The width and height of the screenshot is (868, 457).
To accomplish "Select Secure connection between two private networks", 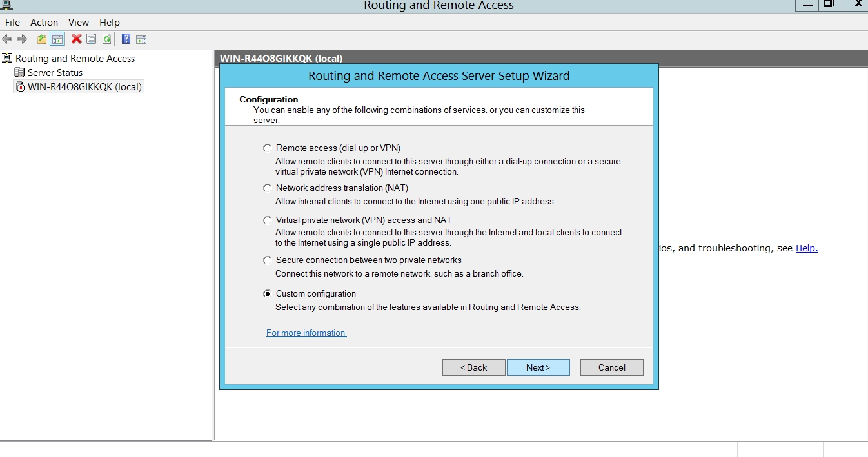I will [x=268, y=260].
